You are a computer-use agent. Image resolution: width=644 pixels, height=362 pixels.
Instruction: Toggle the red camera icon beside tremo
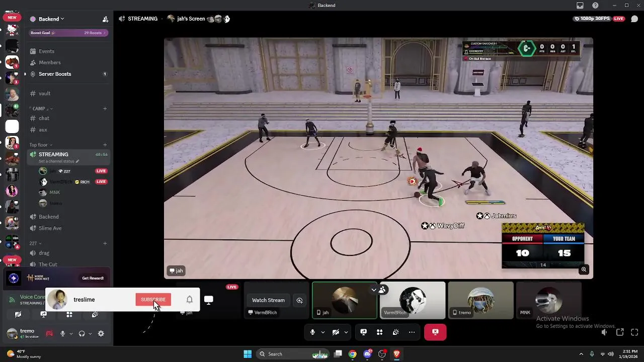pos(49,333)
